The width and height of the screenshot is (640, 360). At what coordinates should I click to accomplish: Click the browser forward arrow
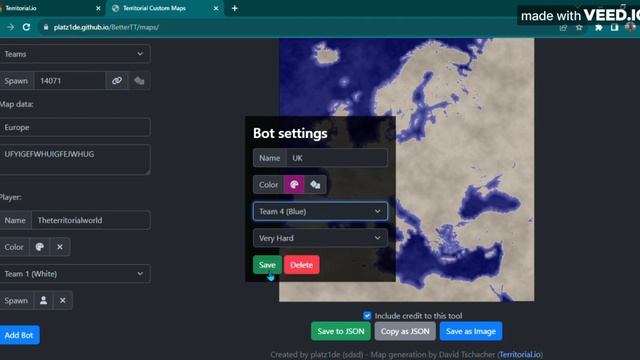point(11,27)
